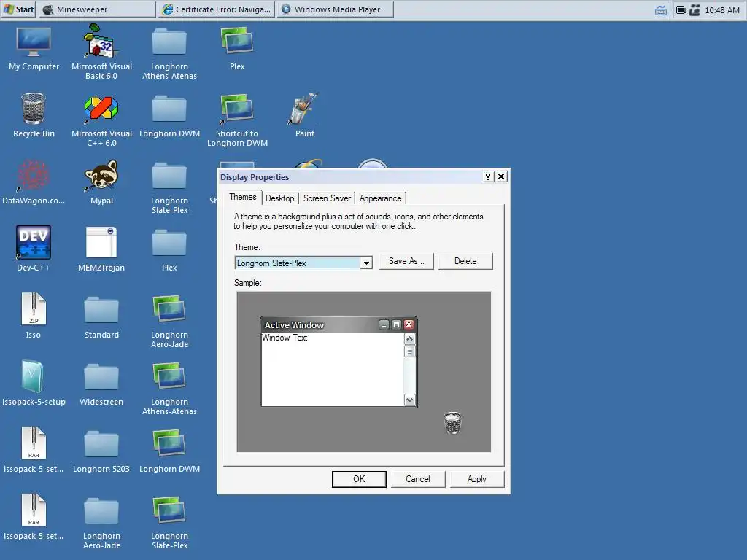The image size is (747, 560).
Task: Switch to Minesweeper in the taskbar
Action: point(97,9)
